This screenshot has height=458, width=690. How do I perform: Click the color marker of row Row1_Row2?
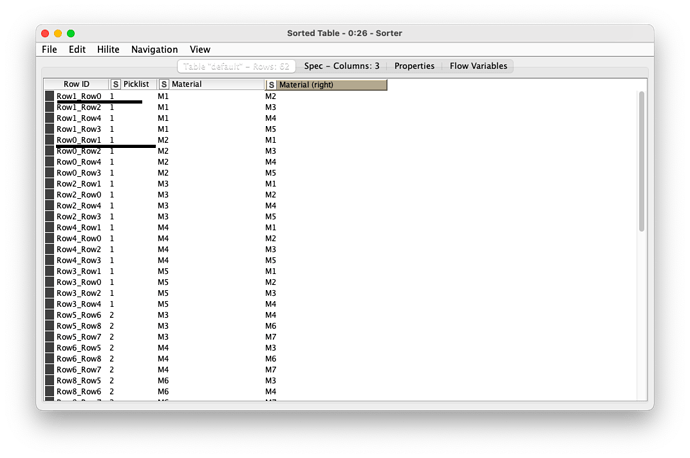[x=49, y=107]
